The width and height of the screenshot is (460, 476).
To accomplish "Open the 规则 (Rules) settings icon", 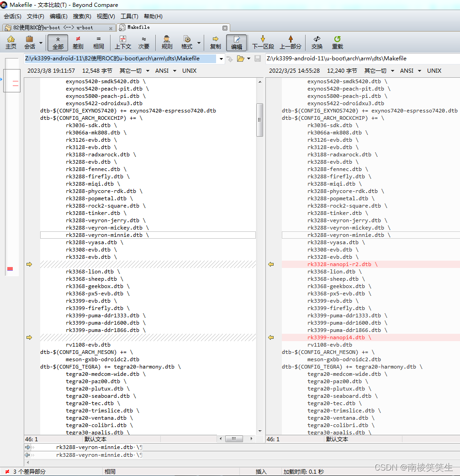I will [x=167, y=42].
